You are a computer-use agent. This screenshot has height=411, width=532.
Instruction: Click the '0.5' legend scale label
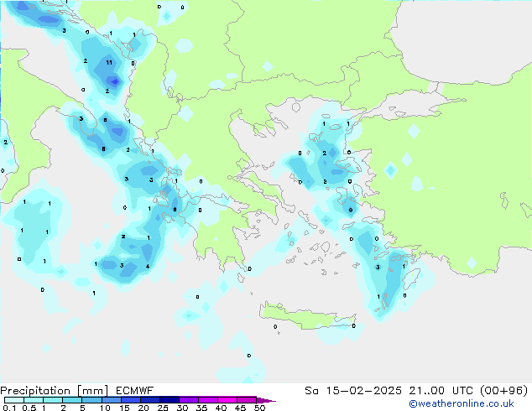(x=29, y=408)
